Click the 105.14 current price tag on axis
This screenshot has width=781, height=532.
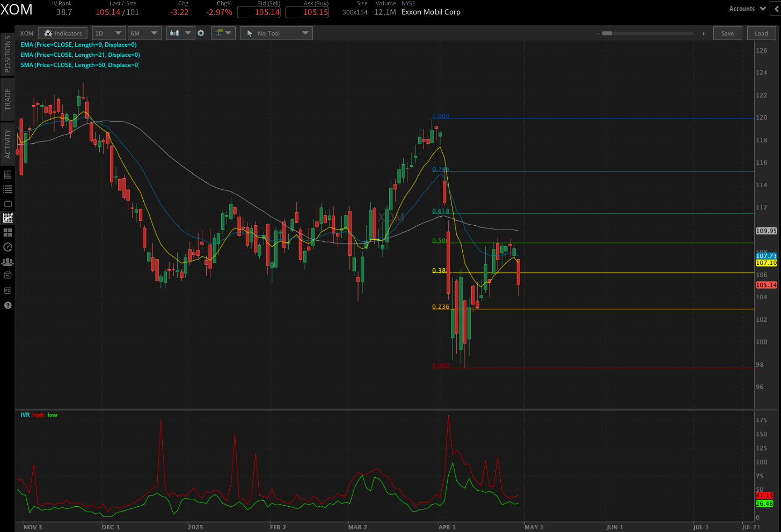[x=766, y=285]
